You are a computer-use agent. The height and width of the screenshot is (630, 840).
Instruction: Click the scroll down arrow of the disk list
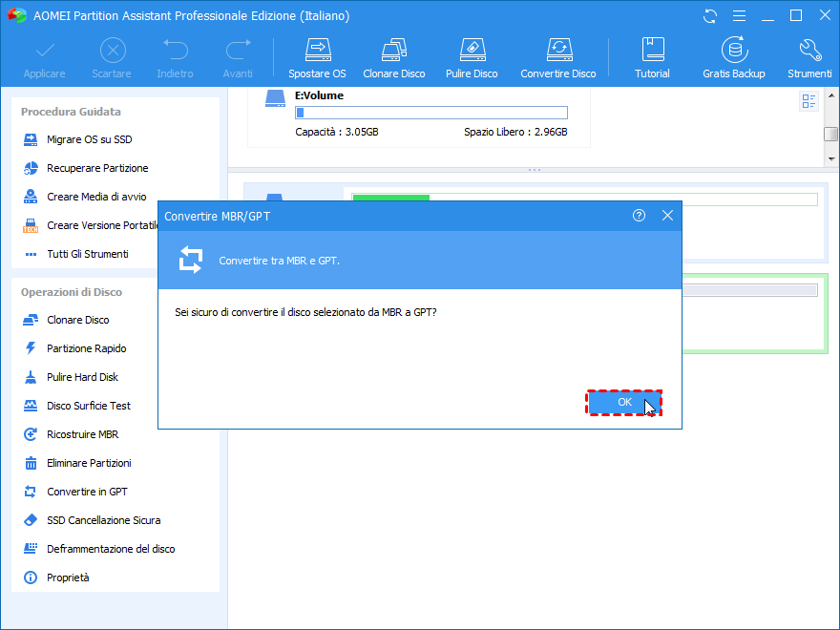point(830,159)
